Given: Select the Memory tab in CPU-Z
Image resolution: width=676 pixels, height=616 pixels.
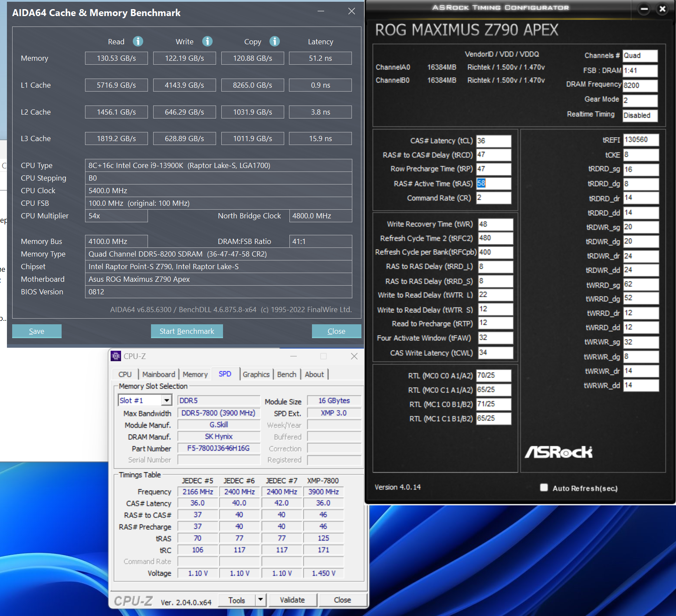Looking at the screenshot, I should (x=195, y=374).
